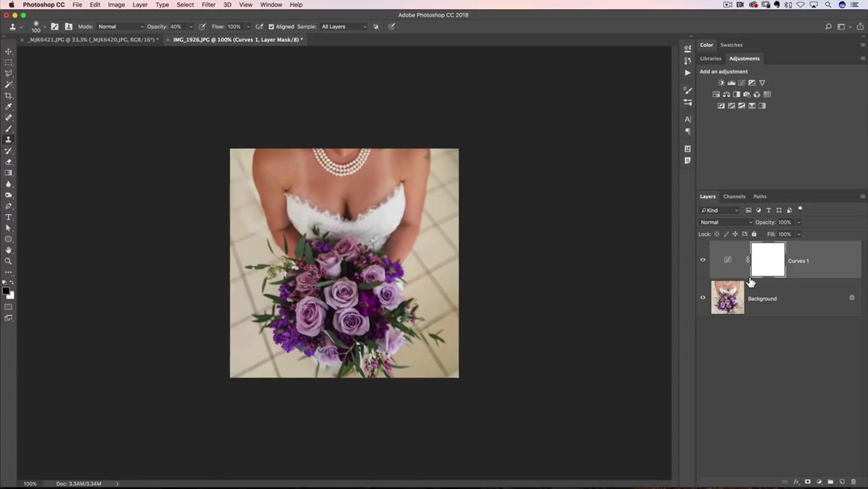Hide the Background layer
Screen dimensions: 868x489
coord(702,297)
